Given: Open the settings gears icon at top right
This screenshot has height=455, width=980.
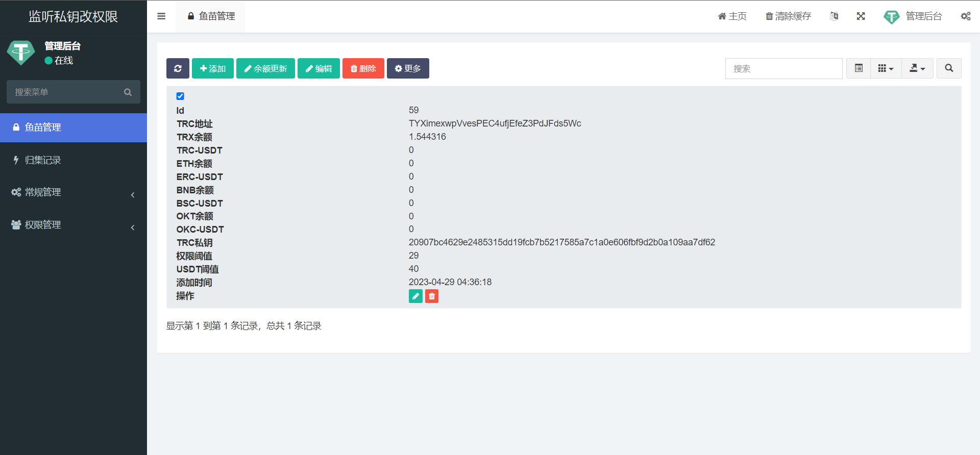Looking at the screenshot, I should click(x=966, y=16).
